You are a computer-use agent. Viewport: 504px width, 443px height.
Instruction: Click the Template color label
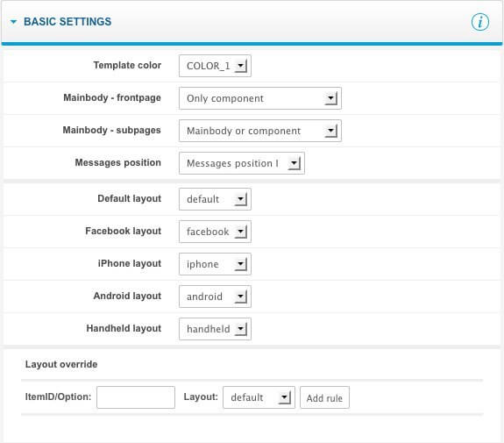[127, 65]
